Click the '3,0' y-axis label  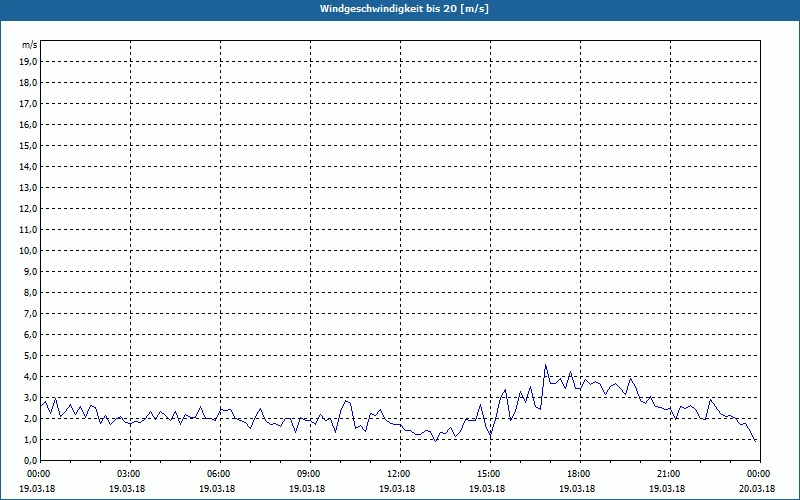30,397
